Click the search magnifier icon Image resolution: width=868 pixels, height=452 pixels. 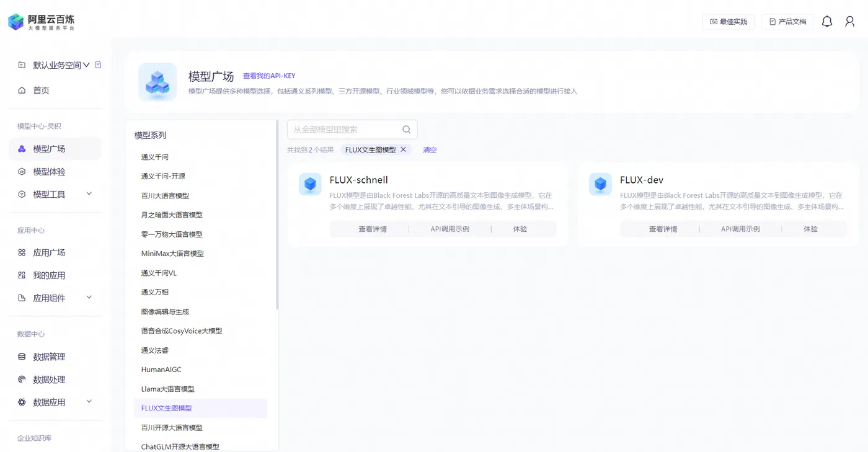click(407, 130)
